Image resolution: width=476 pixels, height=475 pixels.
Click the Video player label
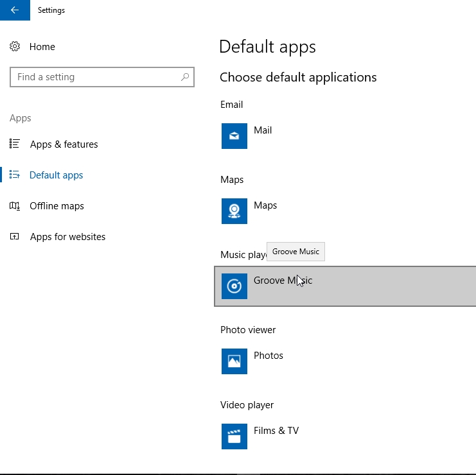[x=247, y=405]
